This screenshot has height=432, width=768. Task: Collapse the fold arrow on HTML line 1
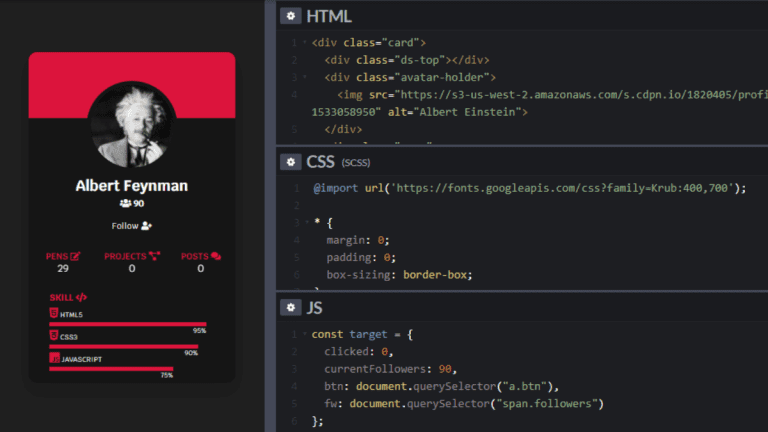[x=305, y=43]
